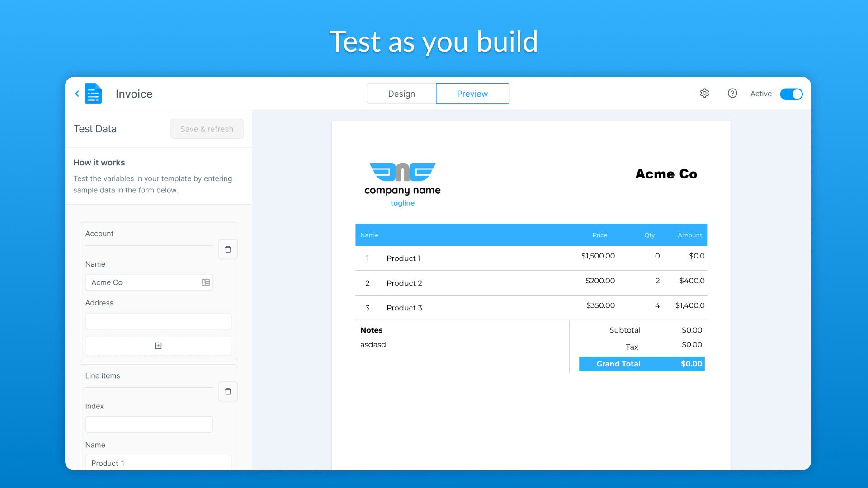868x488 pixels.
Task: Delete the Account section with its trash icon
Action: point(228,249)
